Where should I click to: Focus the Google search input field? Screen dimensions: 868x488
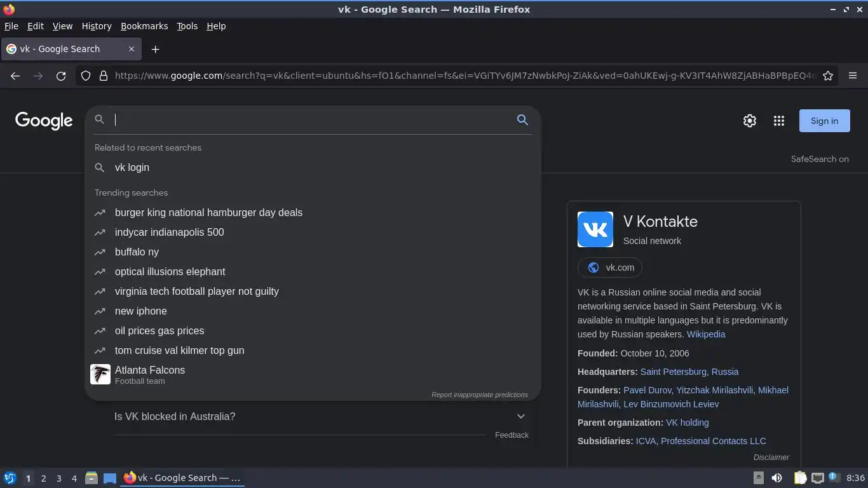tap(311, 119)
